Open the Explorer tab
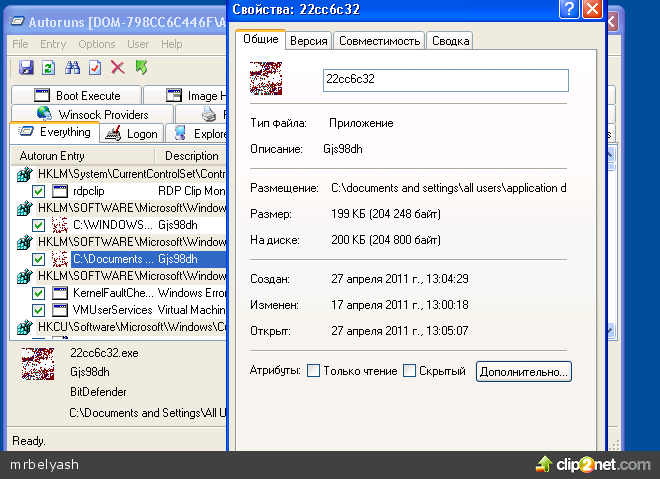Viewport: 660px width, 479px height. [197, 134]
